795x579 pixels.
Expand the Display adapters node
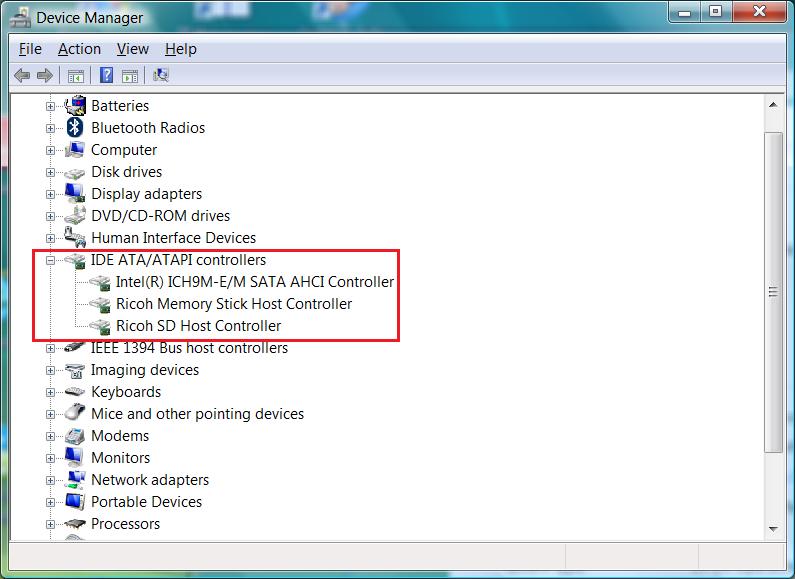tap(50, 194)
